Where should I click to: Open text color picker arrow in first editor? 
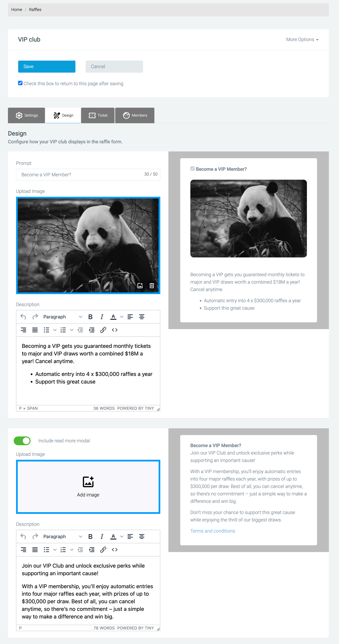click(x=122, y=317)
